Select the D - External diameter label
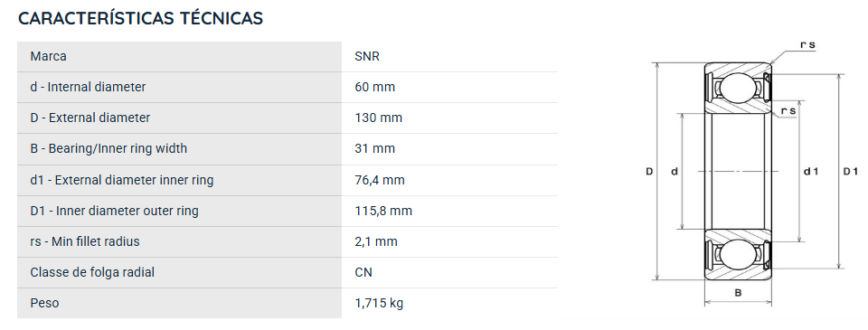 click(x=90, y=118)
